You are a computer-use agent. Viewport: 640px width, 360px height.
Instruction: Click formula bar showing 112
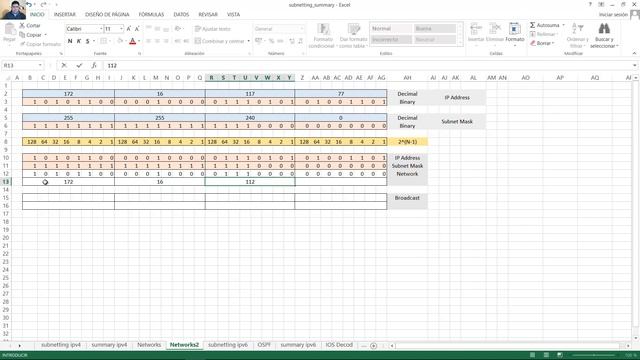[x=367, y=65]
